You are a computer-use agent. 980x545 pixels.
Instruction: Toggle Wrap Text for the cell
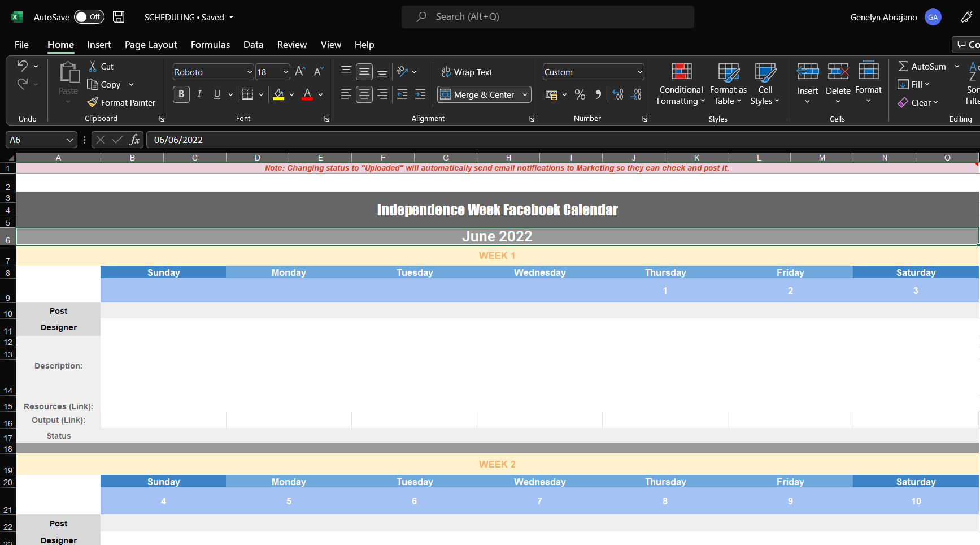coord(467,72)
